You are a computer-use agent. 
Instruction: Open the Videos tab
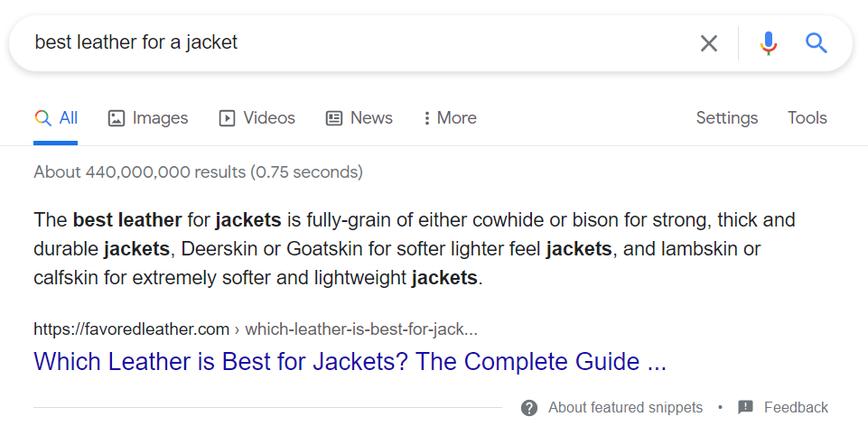[257, 118]
